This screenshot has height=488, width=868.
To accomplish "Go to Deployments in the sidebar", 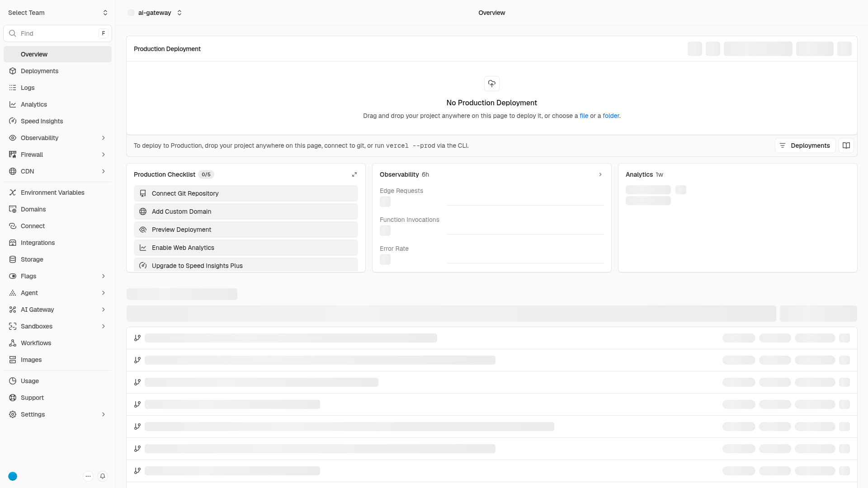I will coord(58,71).
